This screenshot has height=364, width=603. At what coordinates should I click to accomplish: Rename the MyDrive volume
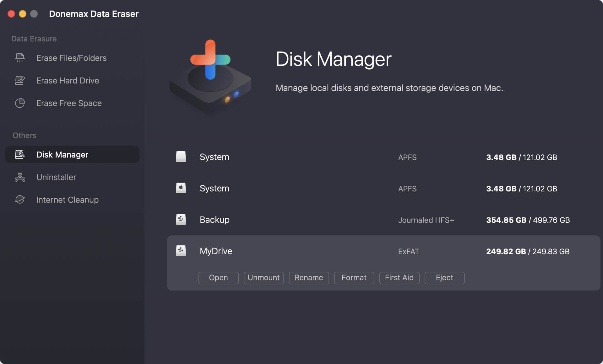[309, 278]
